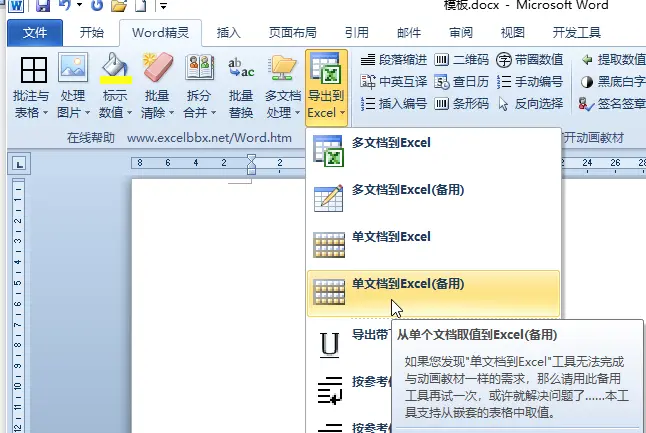Switch to the 开始 tab

[x=91, y=33]
